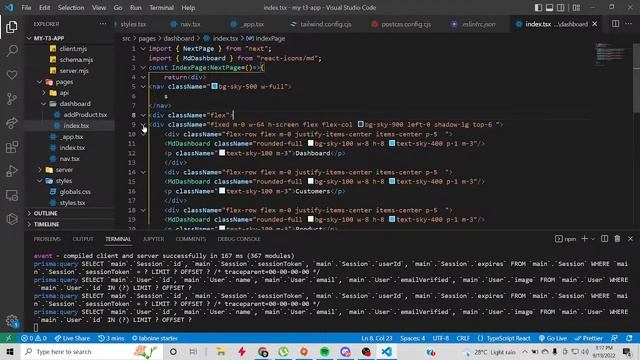This screenshot has width=640, height=360.
Task: Open the Run and Debug view
Action: tap(12, 171)
